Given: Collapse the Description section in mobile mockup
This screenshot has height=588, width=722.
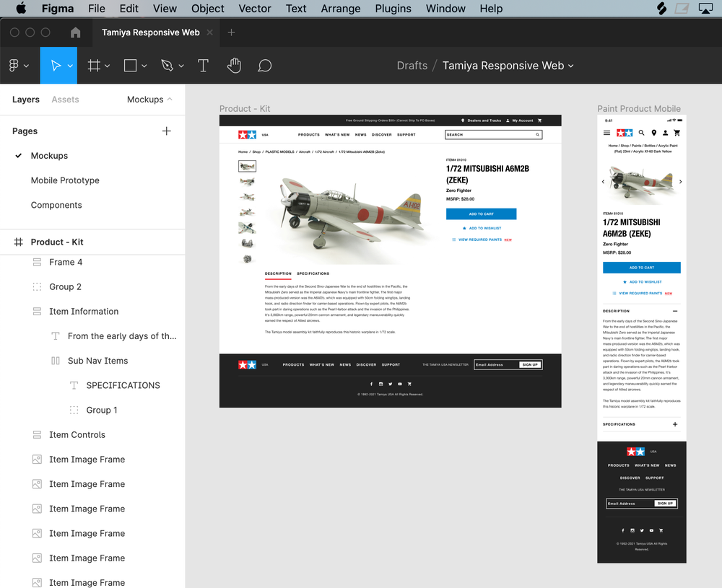Looking at the screenshot, I should click(x=675, y=311).
